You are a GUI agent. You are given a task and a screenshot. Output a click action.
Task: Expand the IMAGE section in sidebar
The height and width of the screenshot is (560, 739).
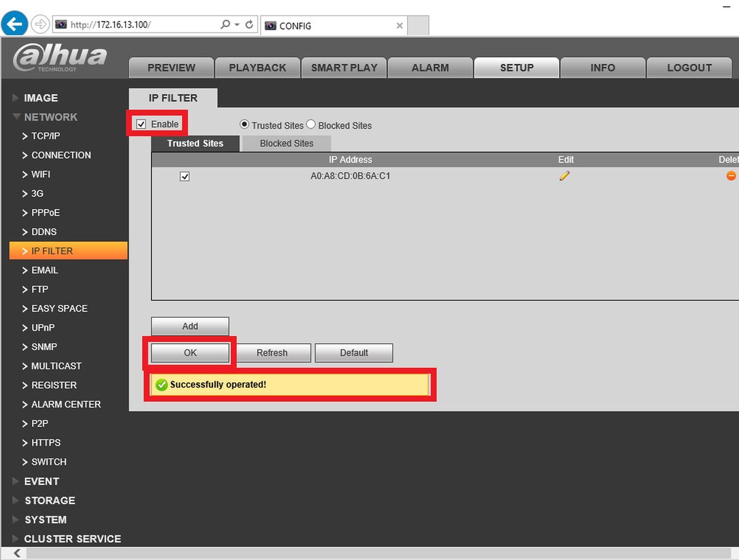coord(41,98)
